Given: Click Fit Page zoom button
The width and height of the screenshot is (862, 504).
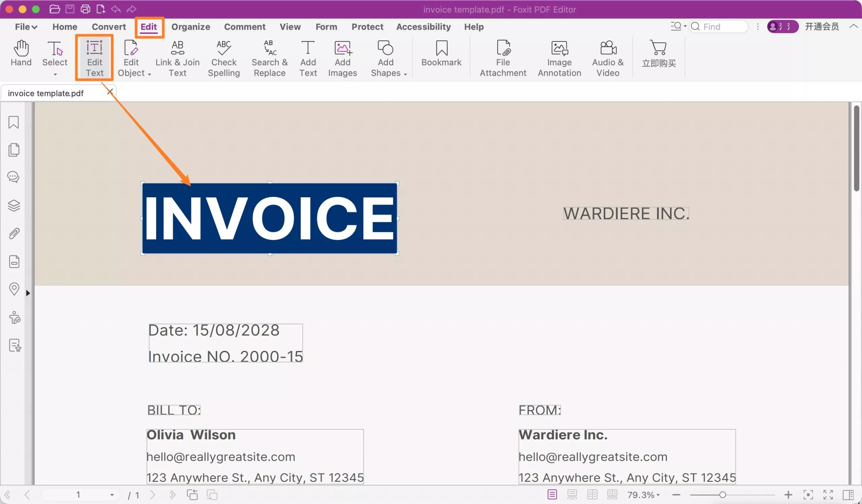Looking at the screenshot, I should (x=808, y=495).
